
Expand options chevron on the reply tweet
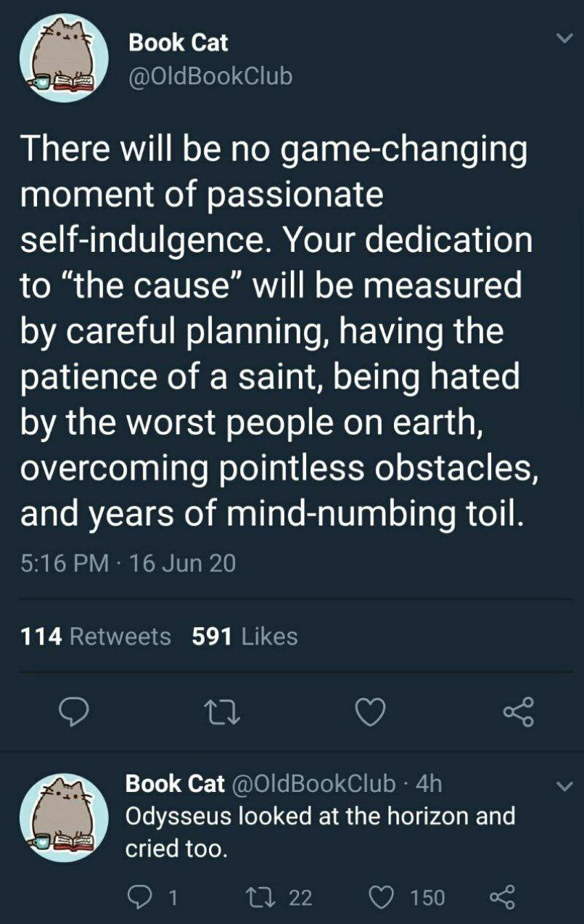pyautogui.click(x=561, y=786)
